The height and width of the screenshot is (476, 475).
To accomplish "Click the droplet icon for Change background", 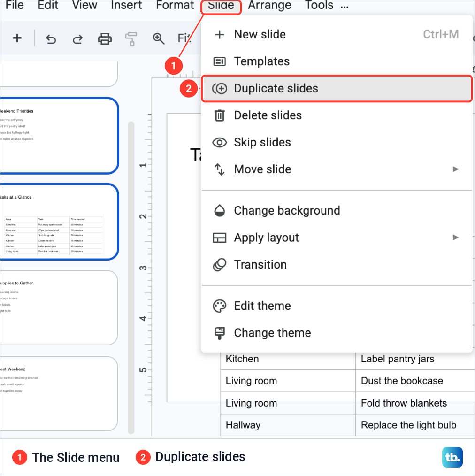I will click(x=220, y=211).
